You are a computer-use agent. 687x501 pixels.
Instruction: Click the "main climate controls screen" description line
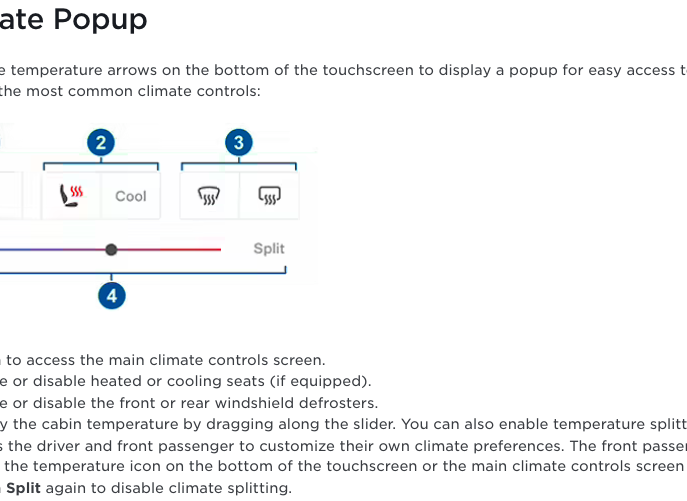pos(163,360)
